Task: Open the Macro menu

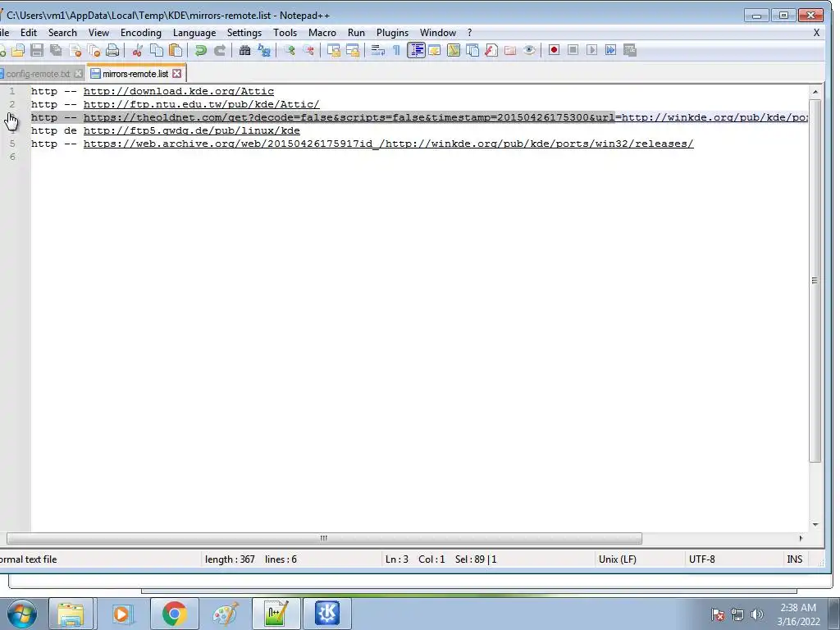Action: (x=322, y=33)
